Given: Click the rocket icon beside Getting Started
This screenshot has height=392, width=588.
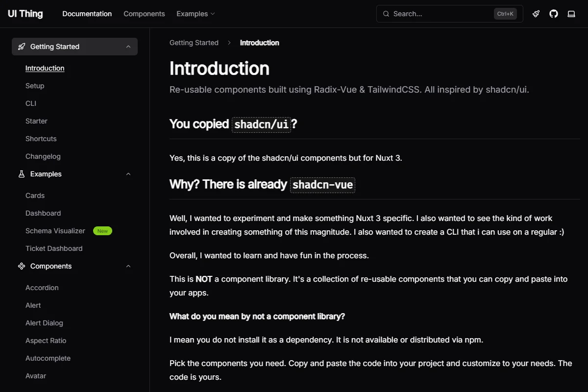Looking at the screenshot, I should [x=22, y=47].
